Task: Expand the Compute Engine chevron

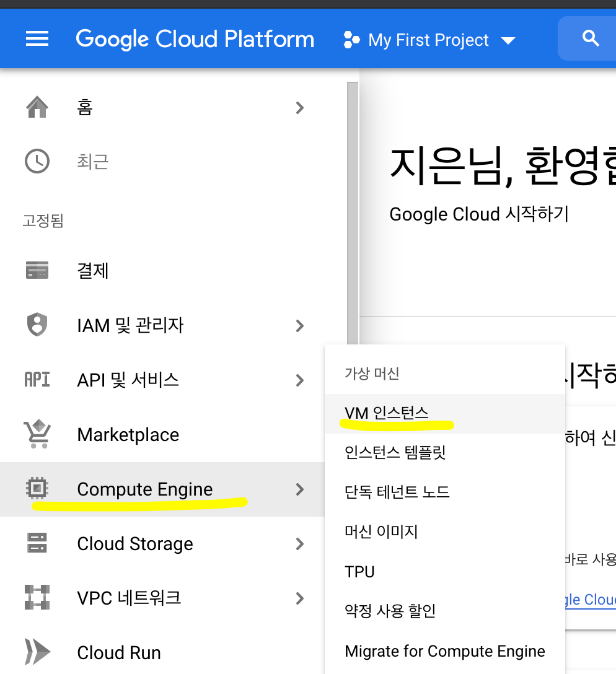Action: click(x=299, y=489)
